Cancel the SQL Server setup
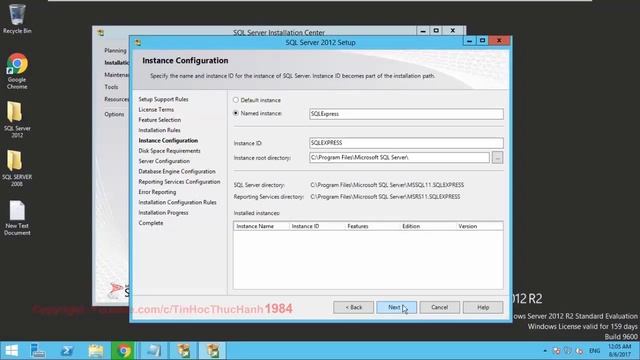This screenshot has height=360, width=640. click(x=440, y=307)
